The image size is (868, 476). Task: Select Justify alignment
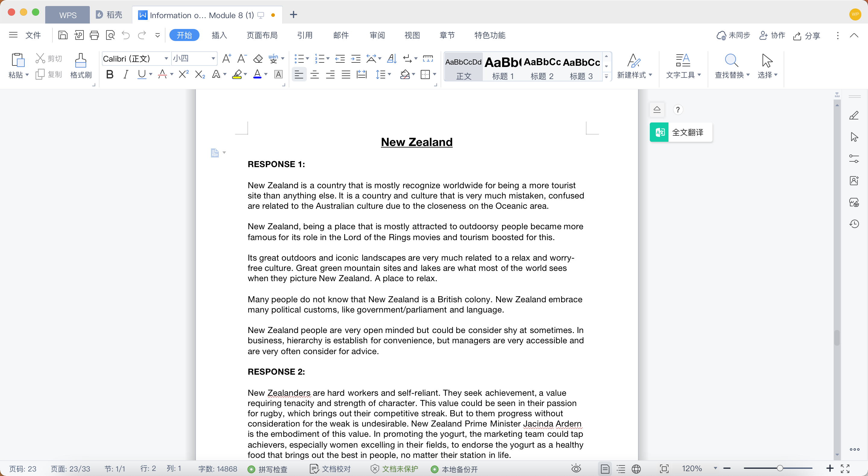click(346, 74)
